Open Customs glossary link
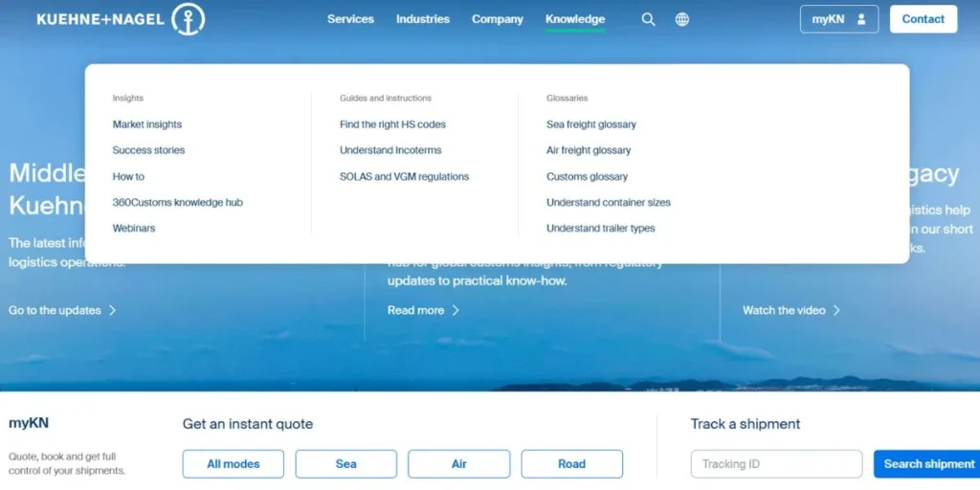This screenshot has height=490, width=980. point(587,176)
